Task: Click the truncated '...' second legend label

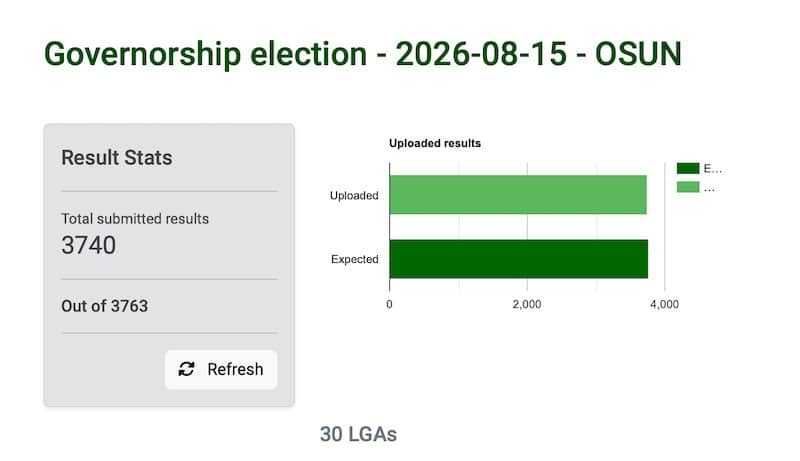Action: coord(709,188)
